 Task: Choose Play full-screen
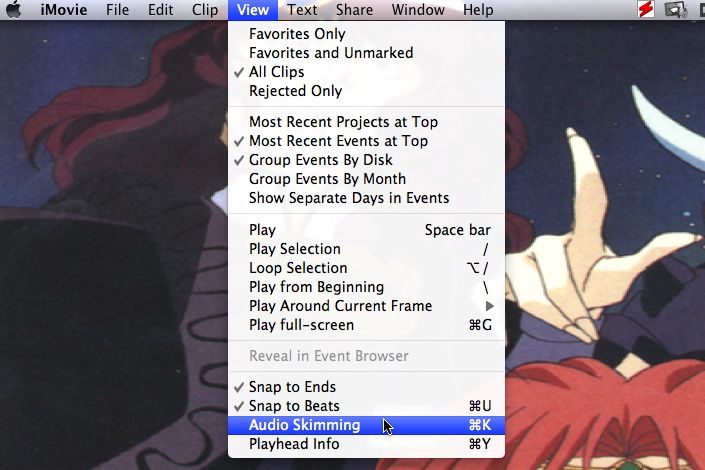point(366,325)
